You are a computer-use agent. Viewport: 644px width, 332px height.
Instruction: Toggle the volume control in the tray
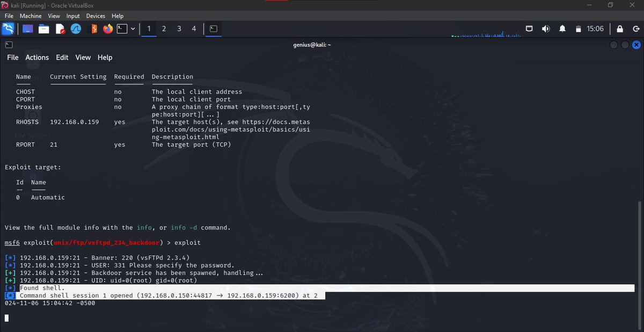(x=546, y=28)
